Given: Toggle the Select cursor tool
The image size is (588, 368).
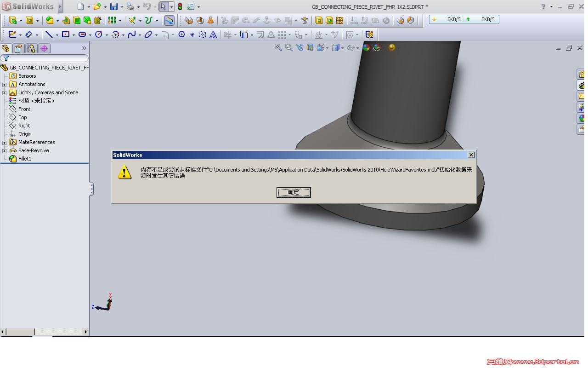Looking at the screenshot, I should 163,6.
